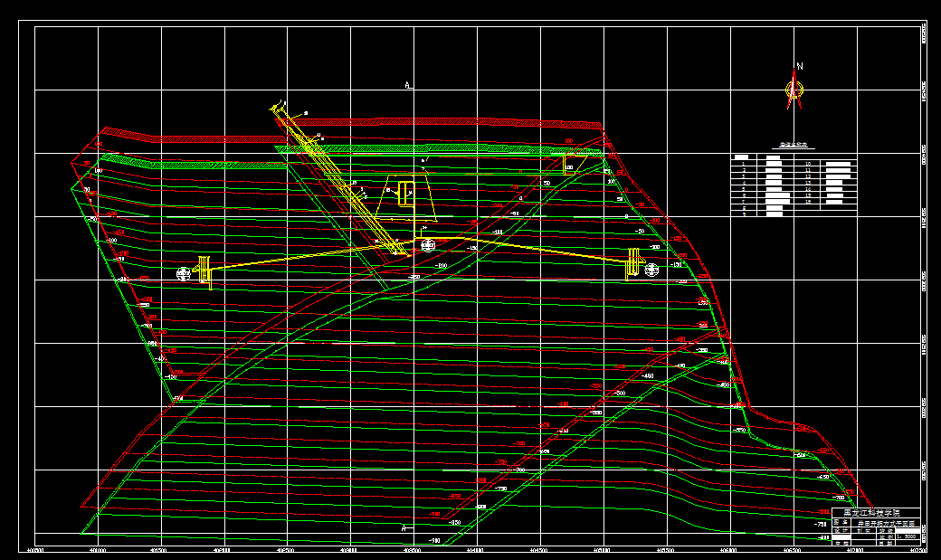Select bottom axis coordinate 403500
This screenshot has width=941, height=560.
tap(412, 550)
